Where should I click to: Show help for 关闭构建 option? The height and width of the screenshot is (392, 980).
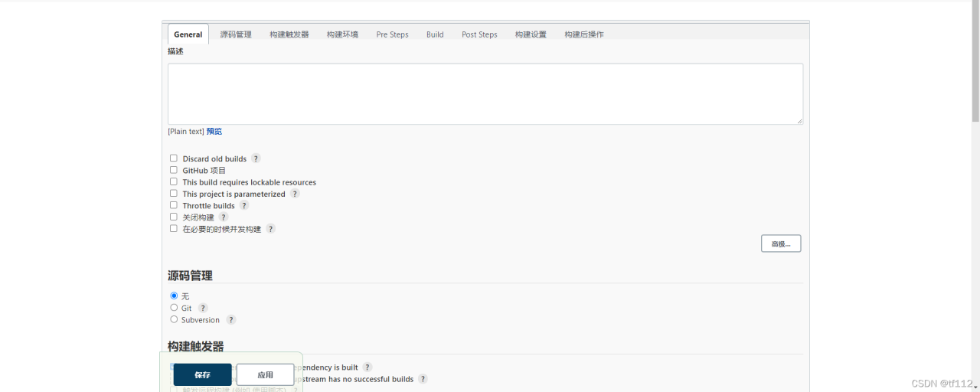pos(224,217)
